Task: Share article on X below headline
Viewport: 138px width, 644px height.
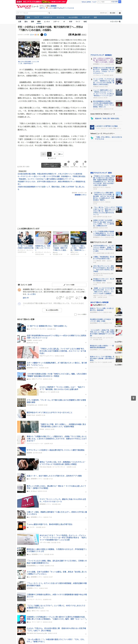Action: pos(42,35)
